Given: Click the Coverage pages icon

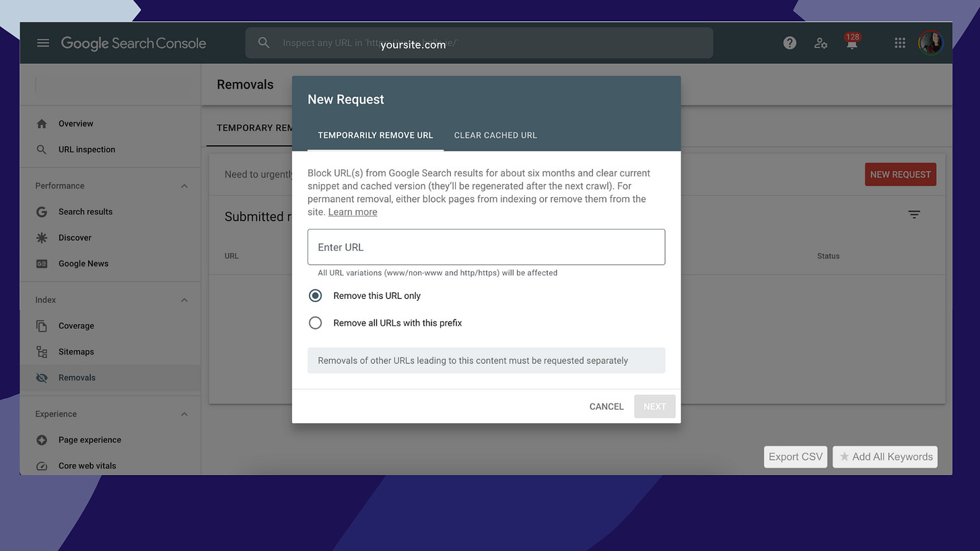Looking at the screenshot, I should tap(42, 326).
